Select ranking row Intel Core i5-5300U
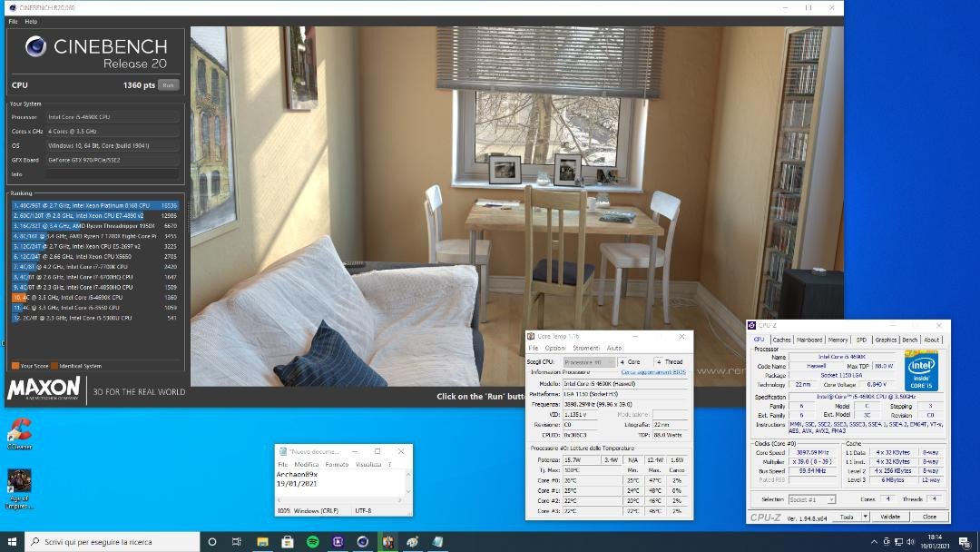This screenshot has width=980, height=552. [x=95, y=318]
